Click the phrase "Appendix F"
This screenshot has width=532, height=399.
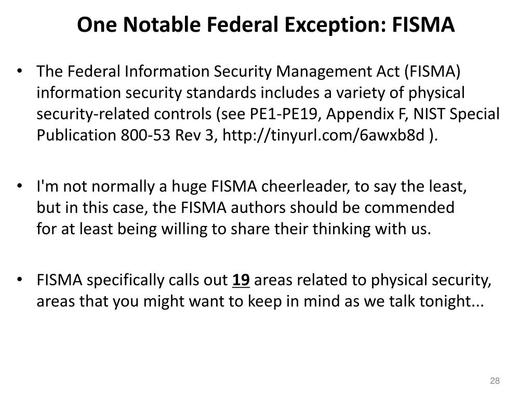click(366, 114)
